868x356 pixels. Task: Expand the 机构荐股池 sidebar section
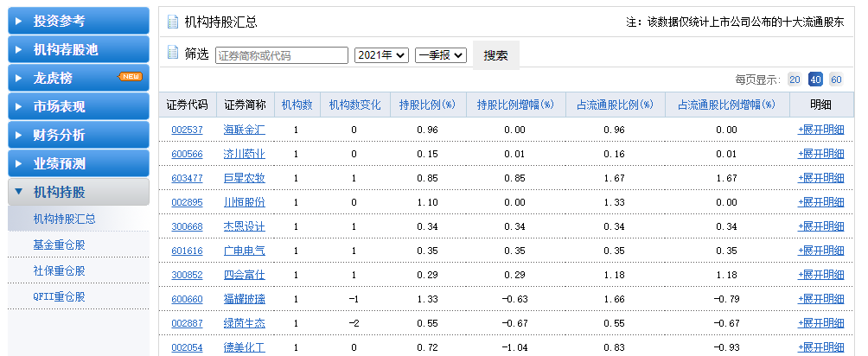[x=79, y=49]
